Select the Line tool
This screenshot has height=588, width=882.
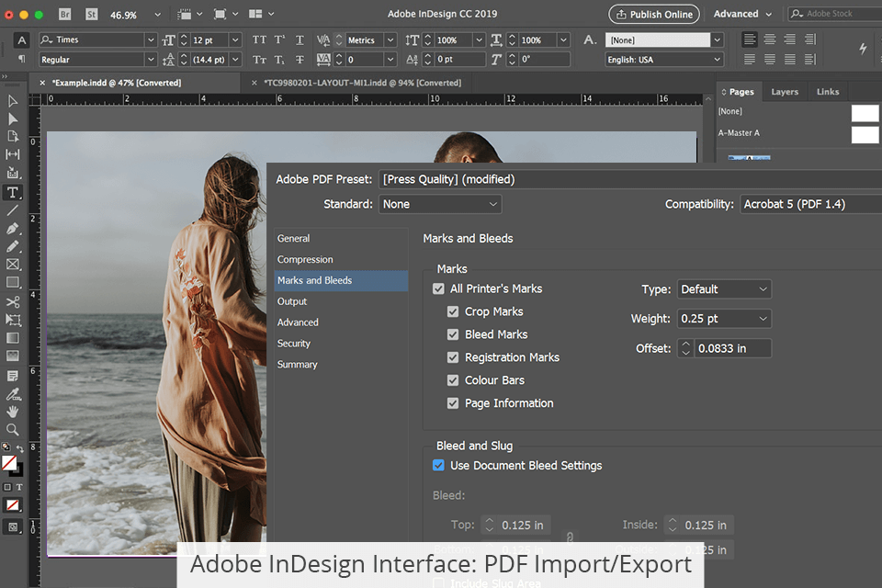click(12, 210)
